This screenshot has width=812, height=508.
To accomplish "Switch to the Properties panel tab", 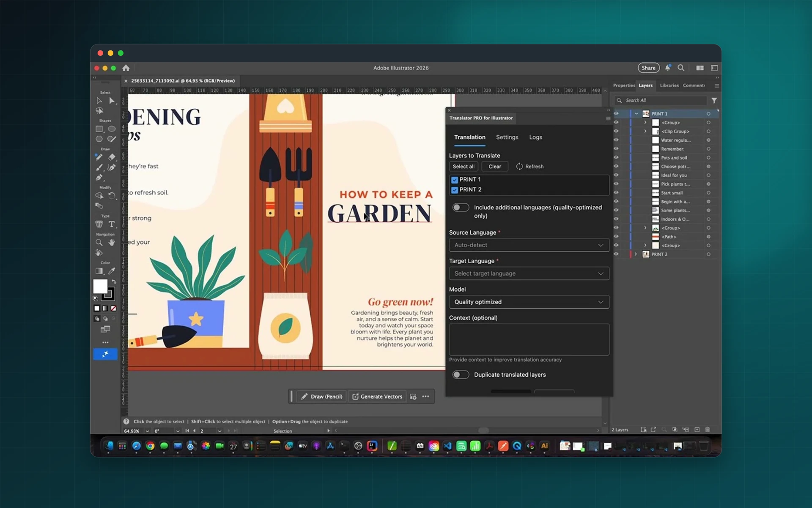I will 624,86.
